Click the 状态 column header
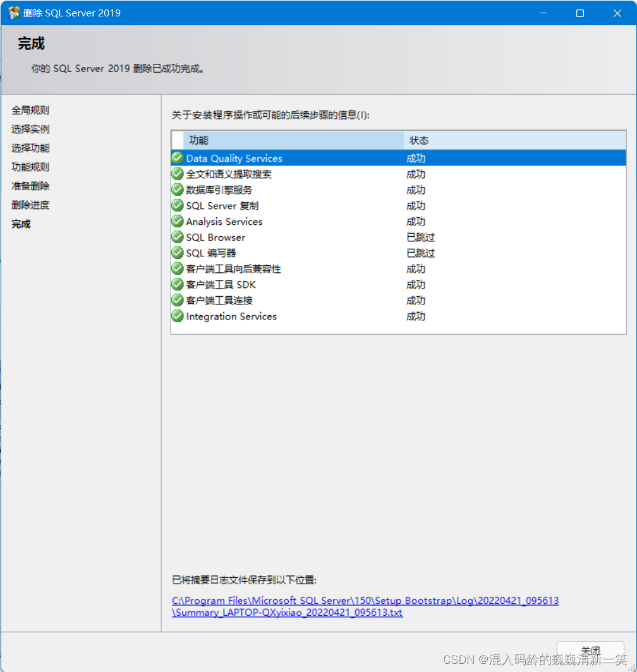Screen dimensions: 637x672 pos(515,140)
